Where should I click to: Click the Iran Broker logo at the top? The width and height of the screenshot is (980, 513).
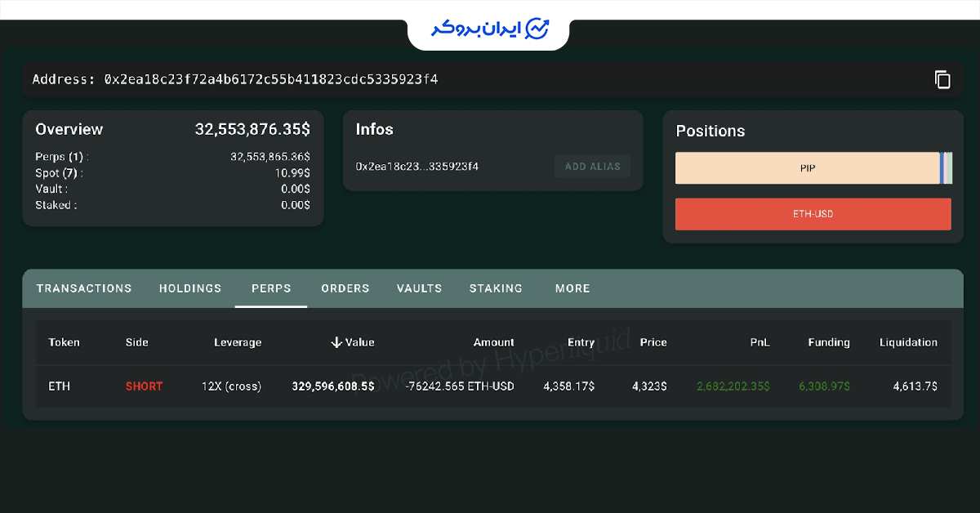tap(489, 29)
